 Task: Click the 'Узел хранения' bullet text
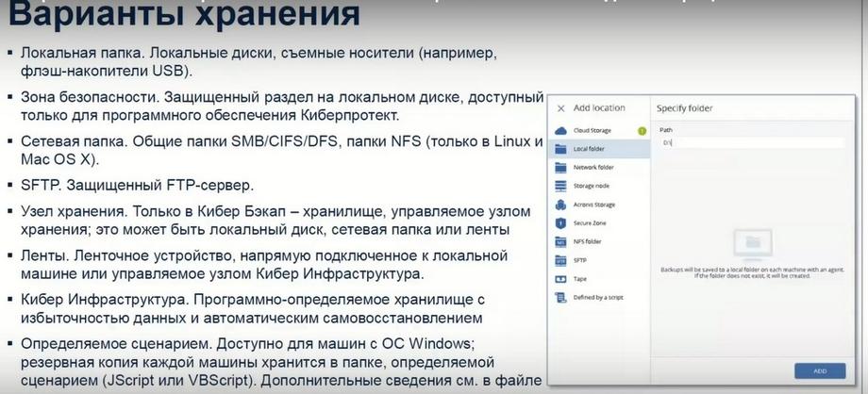[275, 221]
